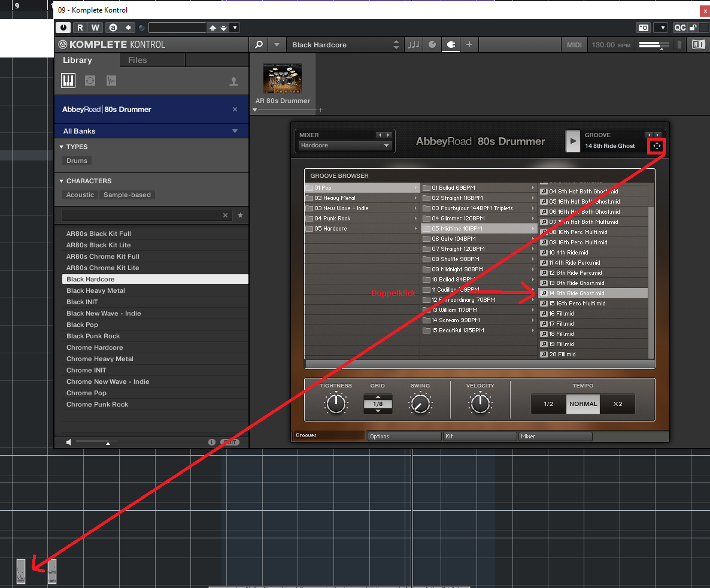The height and width of the screenshot is (588, 710).
Task: Open the Kit tab
Action: coord(479,437)
